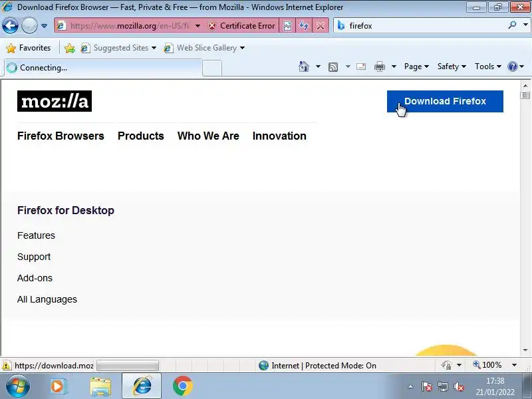Open Windows Explorer folder on the taskbar

tap(100, 386)
